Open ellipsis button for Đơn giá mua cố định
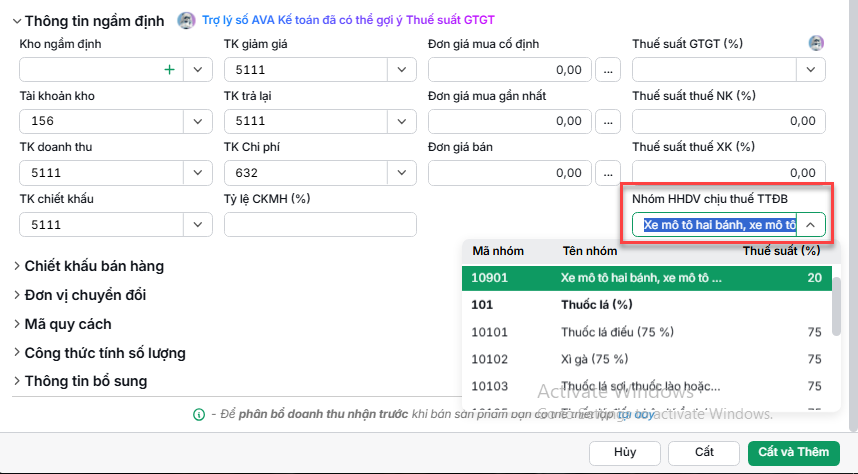Screen dimensions: 858x474 click(x=608, y=70)
